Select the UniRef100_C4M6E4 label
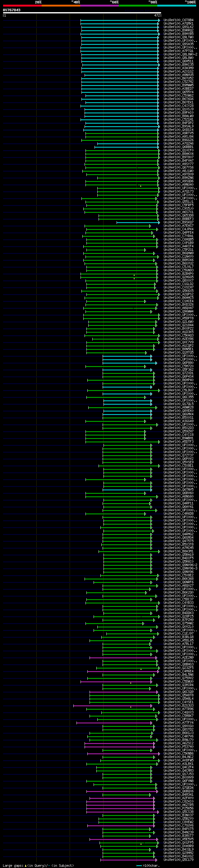 178,671
